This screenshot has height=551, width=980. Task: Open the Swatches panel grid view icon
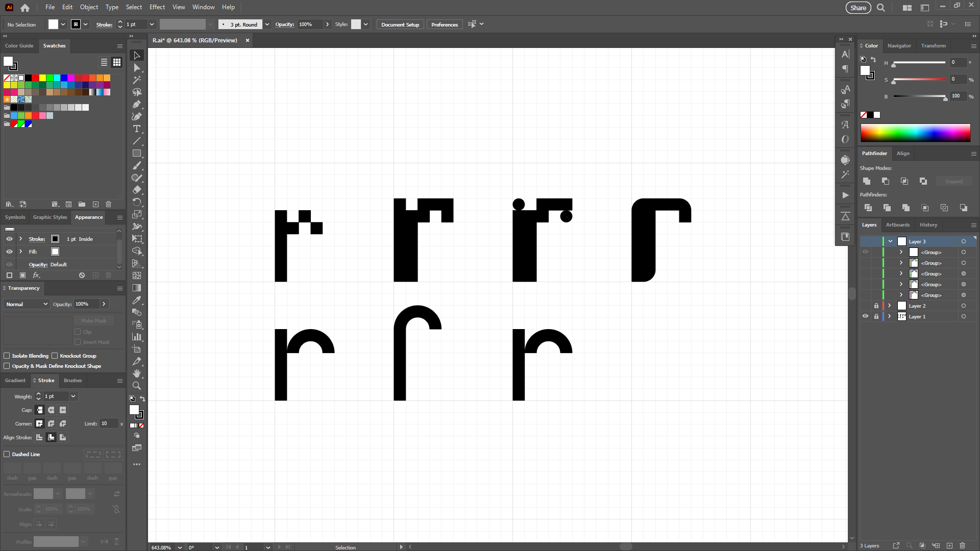click(117, 62)
